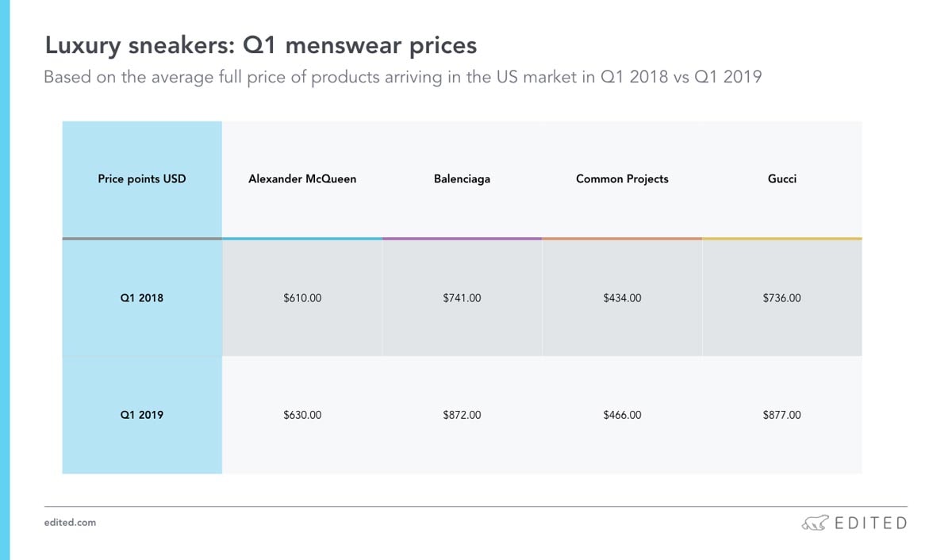Viewport: 952px width, 560px height.
Task: Click the $466.00 Common Projects price
Action: tap(622, 415)
